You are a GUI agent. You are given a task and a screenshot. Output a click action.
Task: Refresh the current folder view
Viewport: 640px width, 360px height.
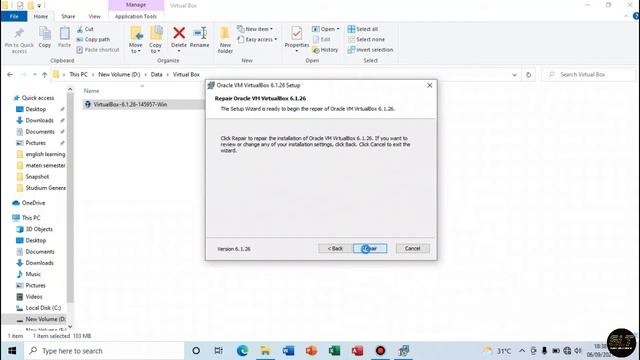[x=529, y=75]
